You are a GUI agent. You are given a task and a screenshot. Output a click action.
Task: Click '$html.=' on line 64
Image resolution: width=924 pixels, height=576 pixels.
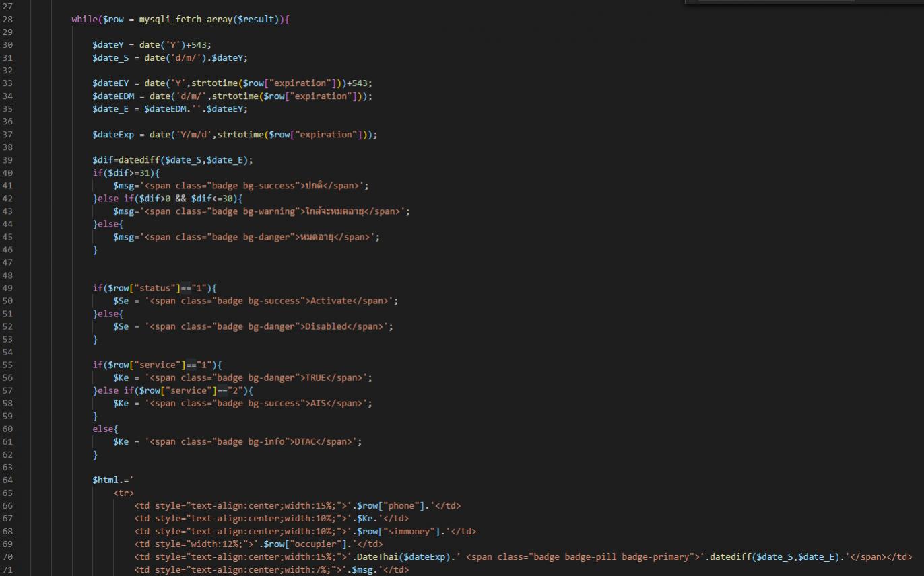110,480
